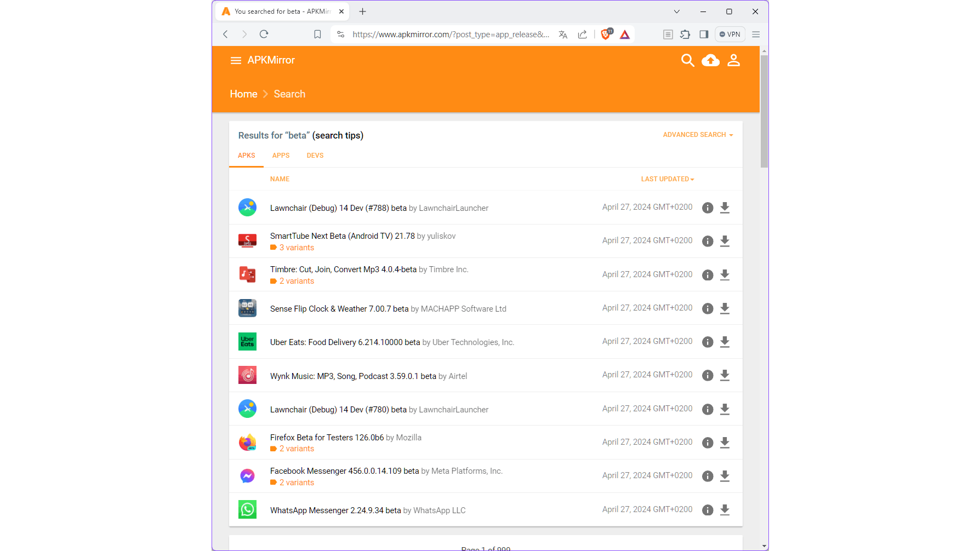The width and height of the screenshot is (980, 551).
Task: Show info for Facebook Messenger beta
Action: pos(708,476)
